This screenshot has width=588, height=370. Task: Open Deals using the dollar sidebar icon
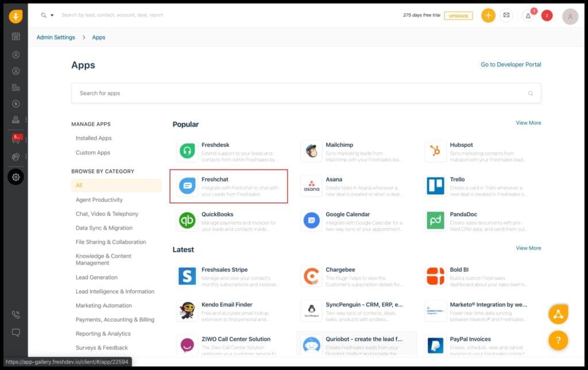tap(15, 103)
